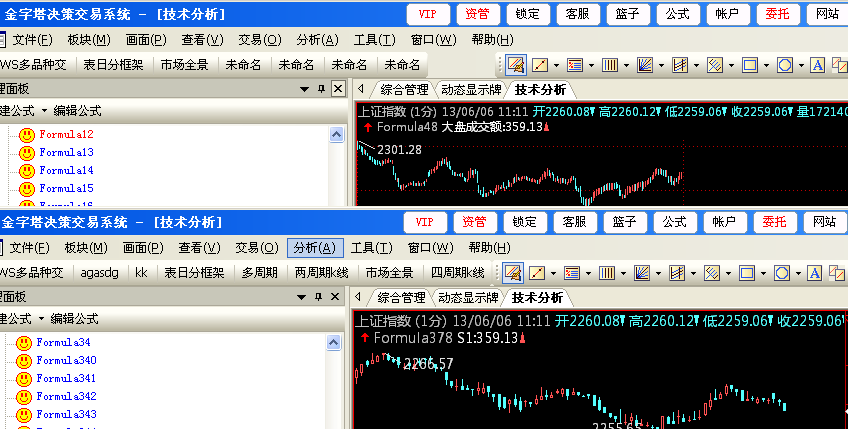Choose the Fibonacci level list tool in bottom window
This screenshot has height=429, width=848.
[572, 273]
